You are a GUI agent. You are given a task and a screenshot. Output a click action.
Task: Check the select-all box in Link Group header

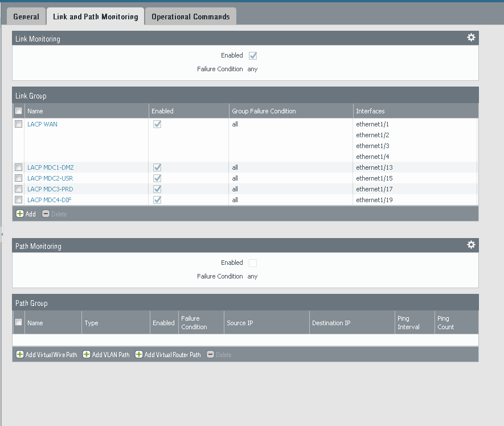19,111
